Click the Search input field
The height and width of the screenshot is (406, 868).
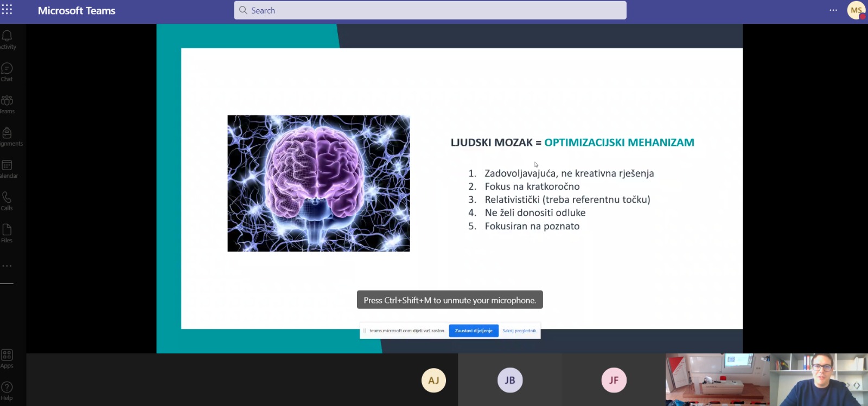tap(430, 10)
